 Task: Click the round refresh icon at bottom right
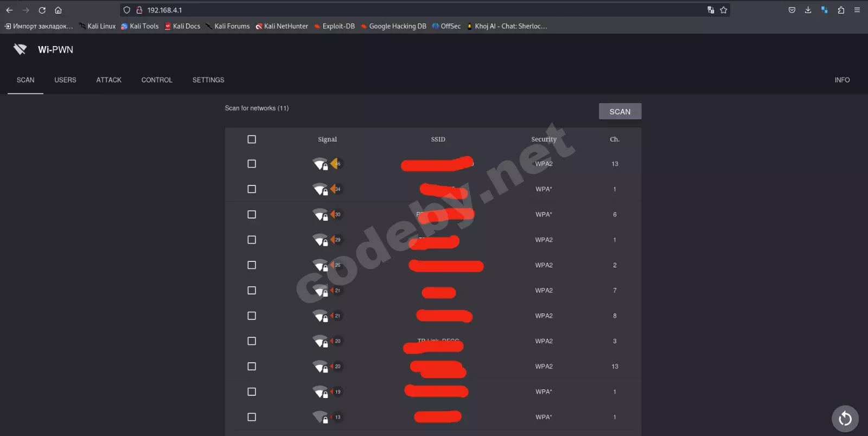845,419
